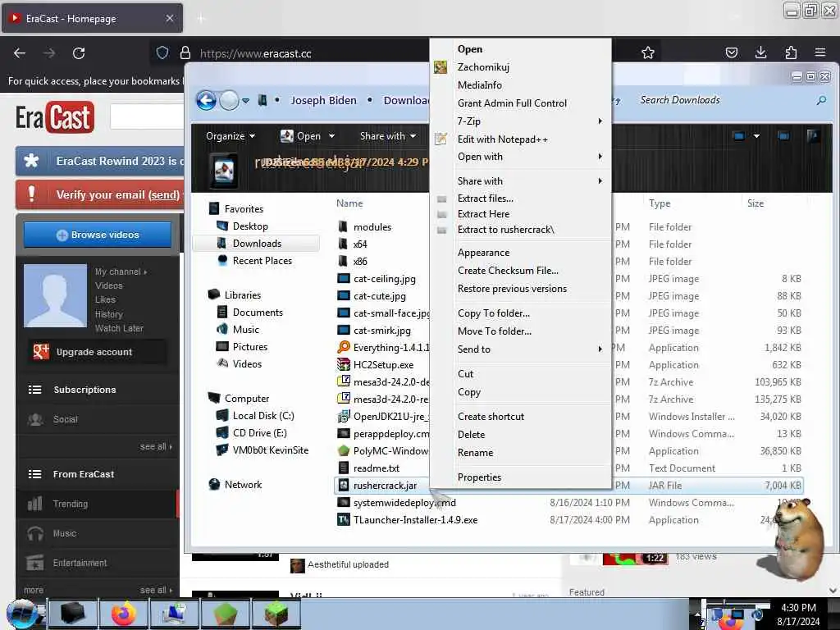Image resolution: width=840 pixels, height=630 pixels.
Task: Click the Open dropdown arrow in Explorer toolbar
Action: (331, 136)
